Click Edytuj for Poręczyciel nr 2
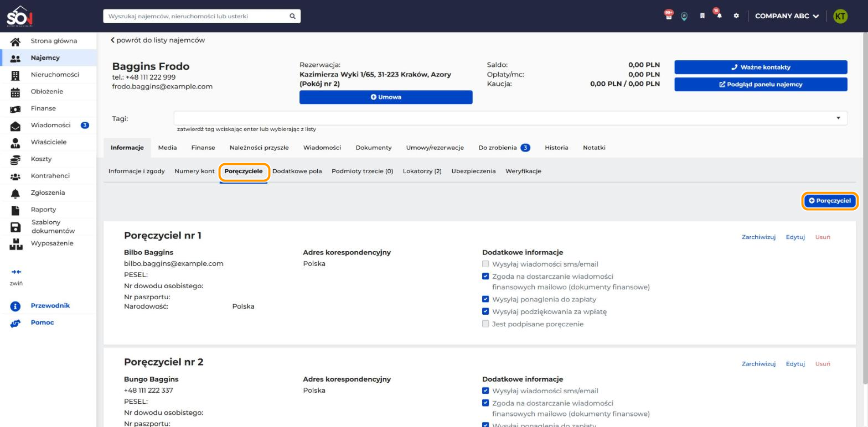The image size is (868, 427). coord(795,364)
